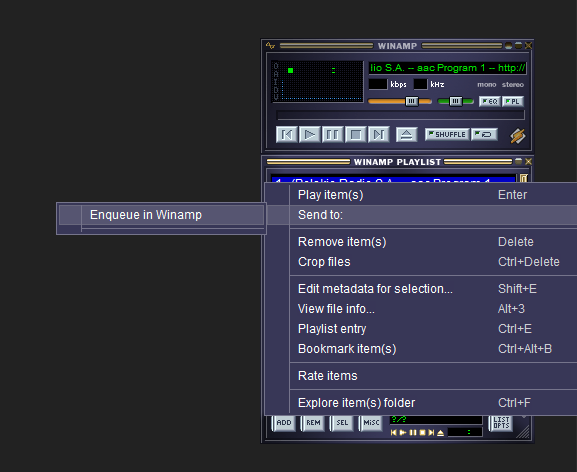The height and width of the screenshot is (472, 577).
Task: Expand the 'Rate items' submenu entry
Action: pyautogui.click(x=421, y=376)
